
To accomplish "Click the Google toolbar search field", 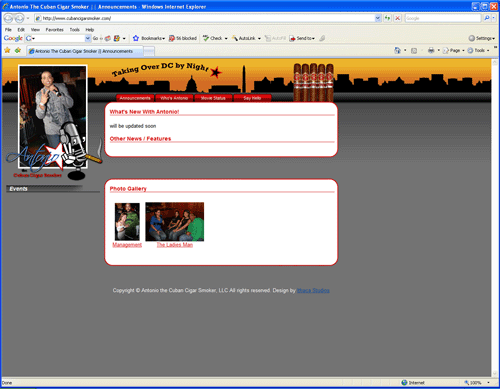I will click(x=57, y=38).
